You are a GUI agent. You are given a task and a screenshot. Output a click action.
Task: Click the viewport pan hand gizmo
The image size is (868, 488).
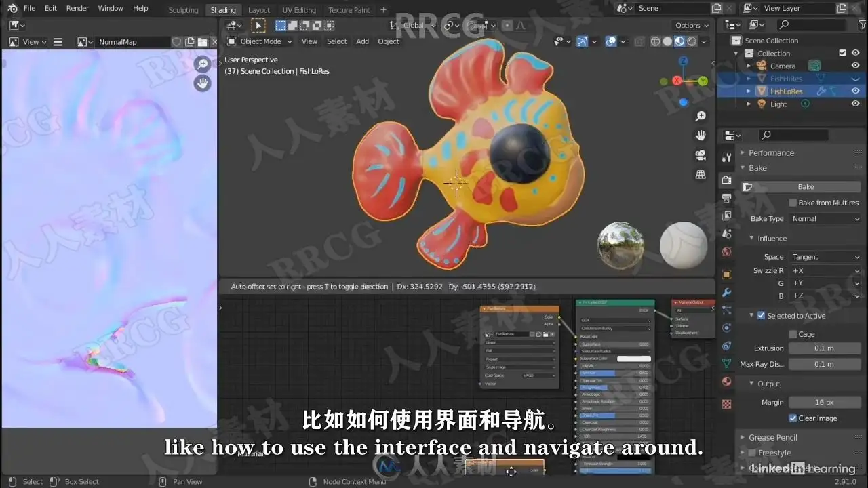701,136
